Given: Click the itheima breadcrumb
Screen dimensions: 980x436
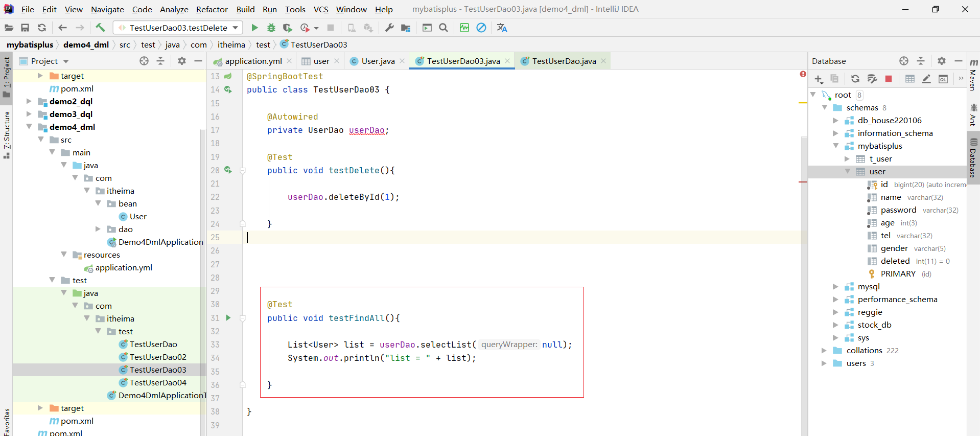Looking at the screenshot, I should [x=231, y=45].
